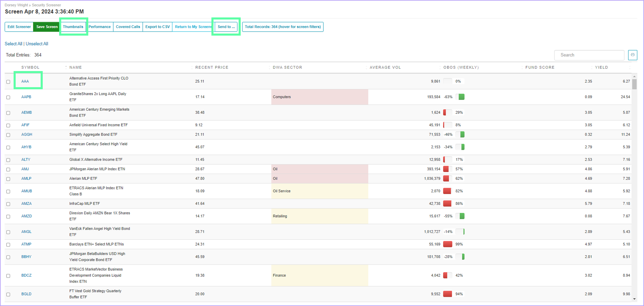644x306 pixels.
Task: Select the AEMB row checkbox
Action: [x=8, y=113]
